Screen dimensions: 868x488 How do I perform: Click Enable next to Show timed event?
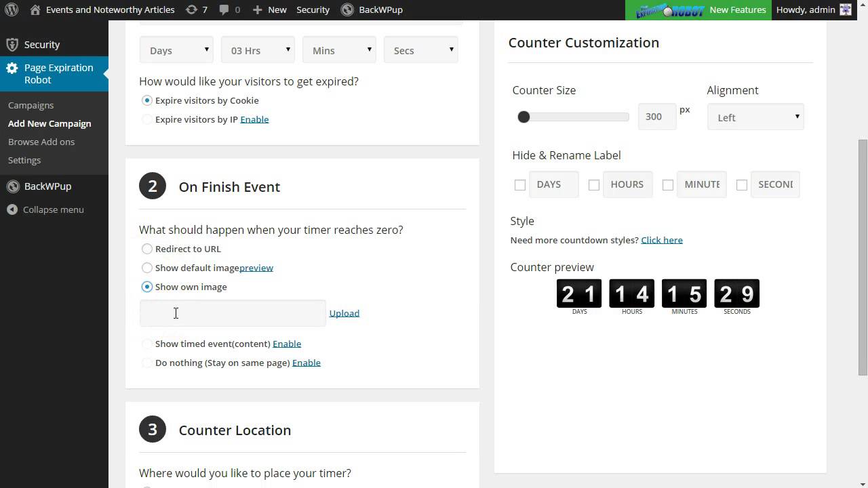pos(287,344)
